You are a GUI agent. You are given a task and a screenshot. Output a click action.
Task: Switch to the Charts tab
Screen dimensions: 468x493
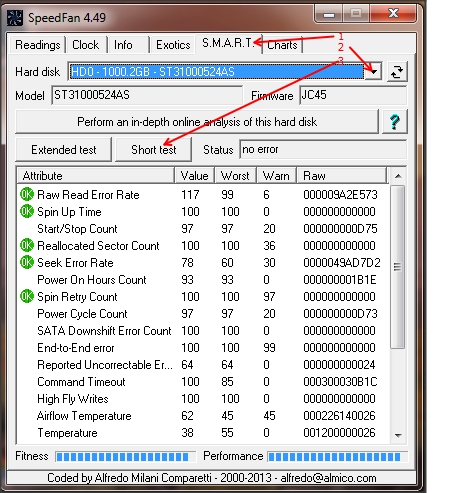[x=282, y=45]
